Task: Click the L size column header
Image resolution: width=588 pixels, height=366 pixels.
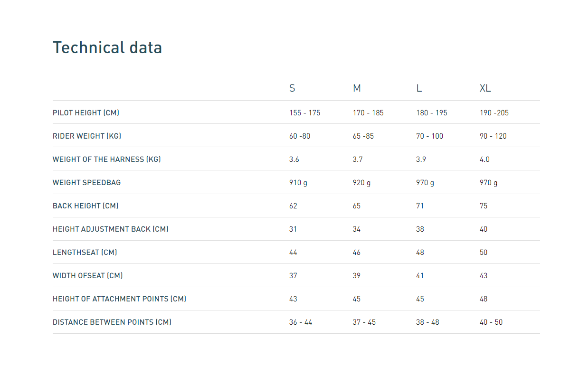Action: 419,88
